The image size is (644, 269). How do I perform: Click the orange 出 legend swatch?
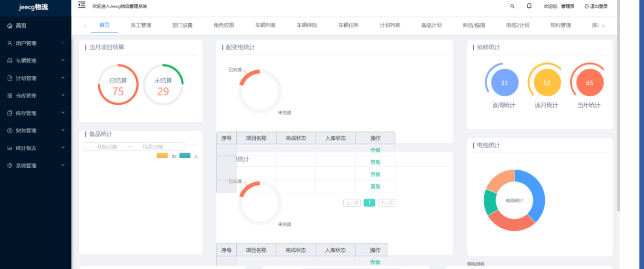coord(162,155)
